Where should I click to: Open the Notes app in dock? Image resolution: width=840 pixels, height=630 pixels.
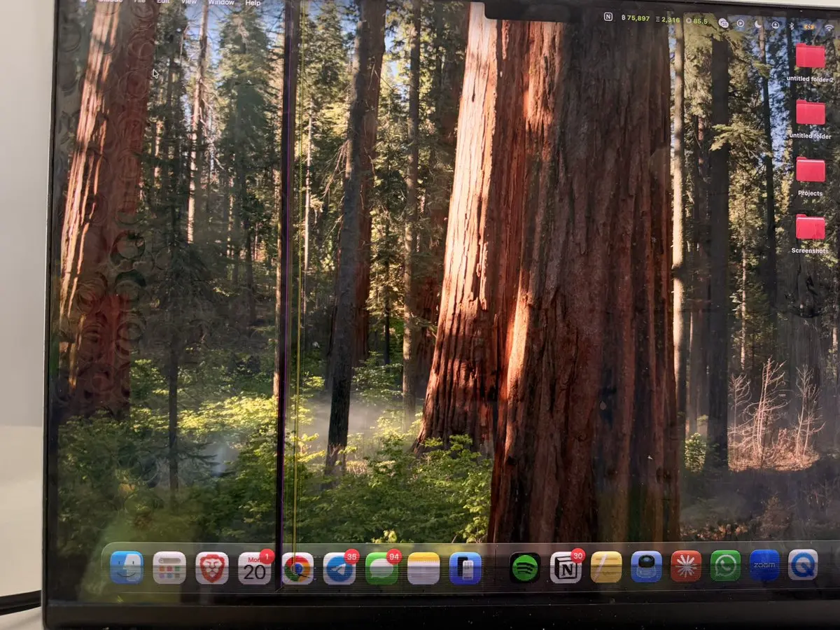tap(423, 568)
